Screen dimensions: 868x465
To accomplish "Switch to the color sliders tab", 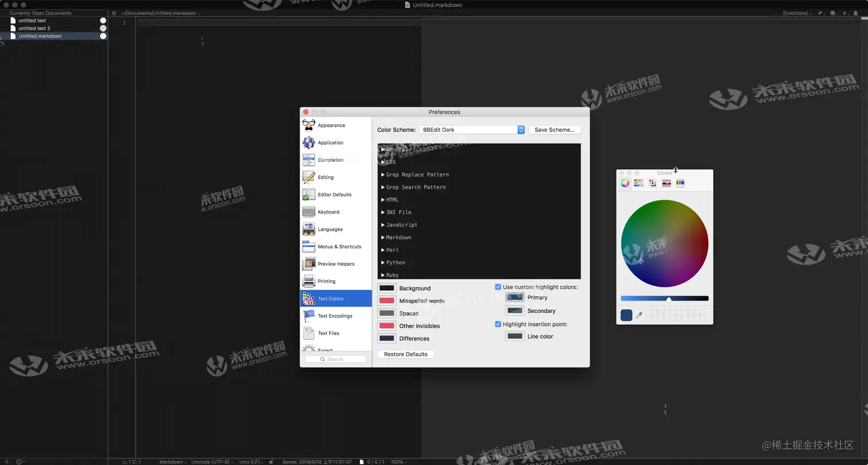I will (638, 183).
